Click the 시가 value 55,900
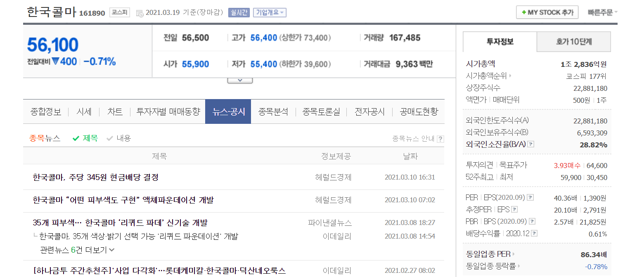This screenshot has width=644, height=277. [x=195, y=64]
